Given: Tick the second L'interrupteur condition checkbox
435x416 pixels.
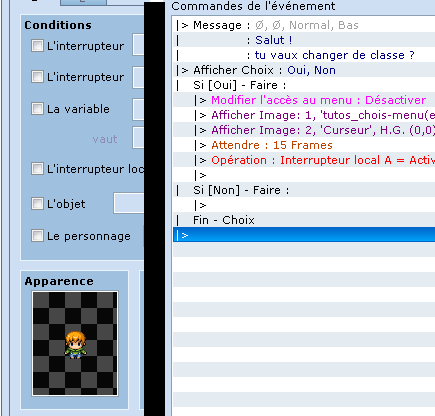Looking at the screenshot, I should pos(37,77).
